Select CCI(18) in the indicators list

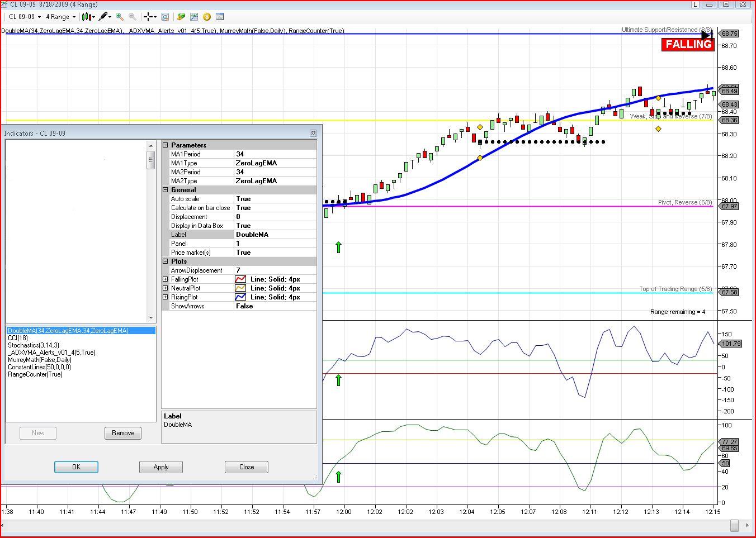coord(18,338)
